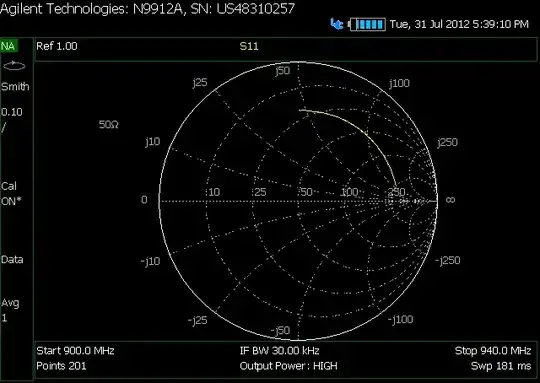The image size is (540, 383).
Task: Toggle the Cal ON* status
Action: pos(11,194)
